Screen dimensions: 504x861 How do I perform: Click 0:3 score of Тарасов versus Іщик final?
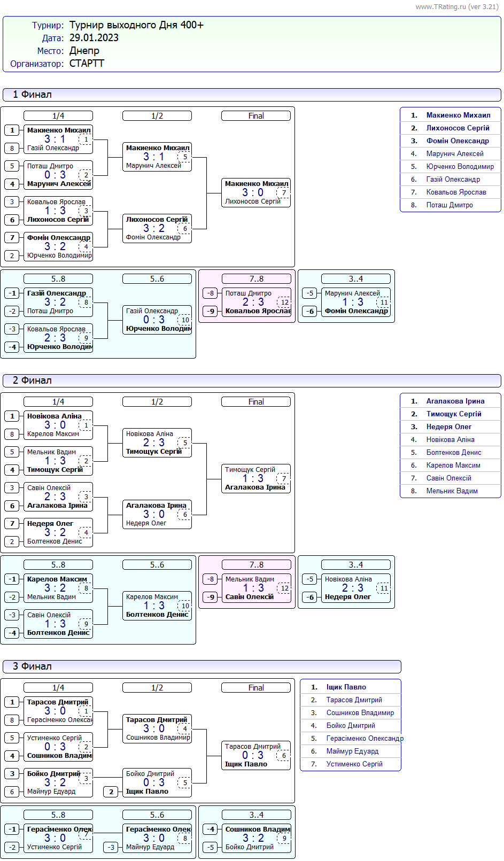[253, 755]
